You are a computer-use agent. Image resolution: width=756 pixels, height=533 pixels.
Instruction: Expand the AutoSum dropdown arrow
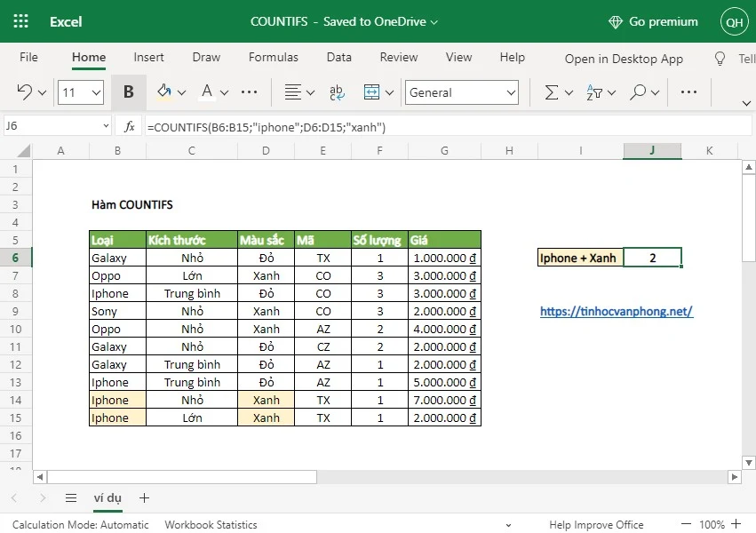coord(569,92)
